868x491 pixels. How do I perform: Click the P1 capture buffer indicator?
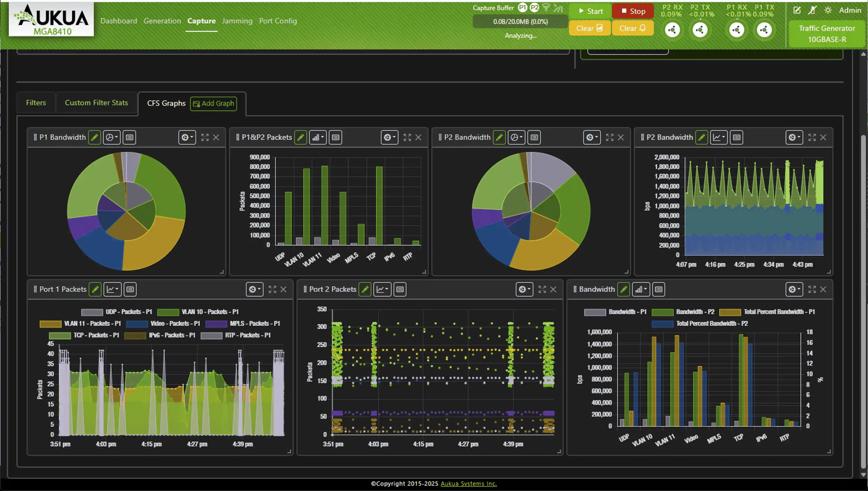pos(523,7)
